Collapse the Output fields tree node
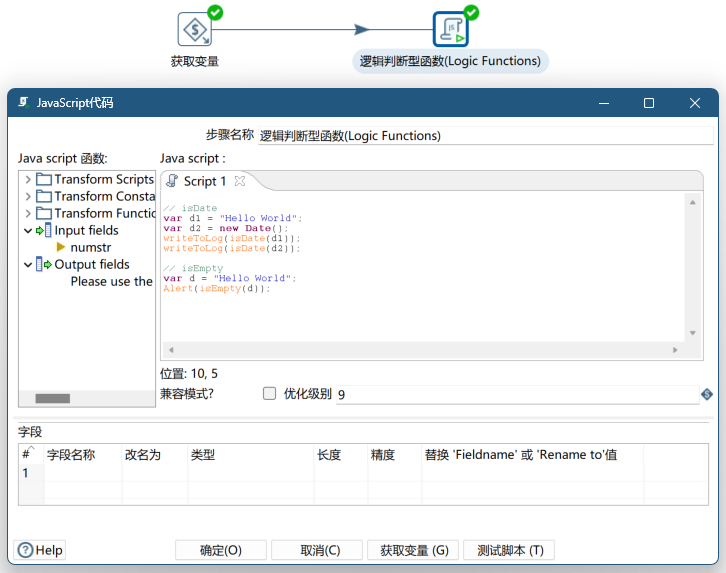The width and height of the screenshot is (726, 573). (28, 265)
